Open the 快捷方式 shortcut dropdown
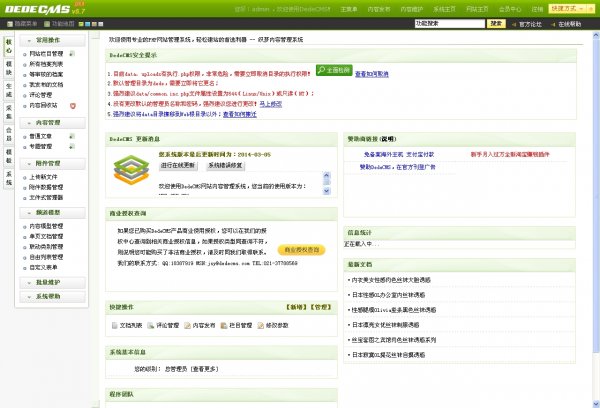This screenshot has width=600, height=408. [567, 8]
